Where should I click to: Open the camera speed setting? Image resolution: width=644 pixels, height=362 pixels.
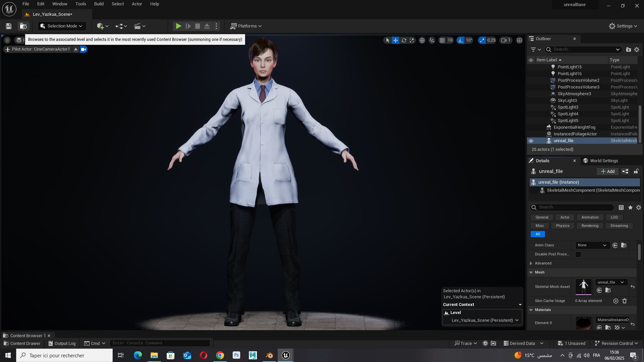click(506, 40)
